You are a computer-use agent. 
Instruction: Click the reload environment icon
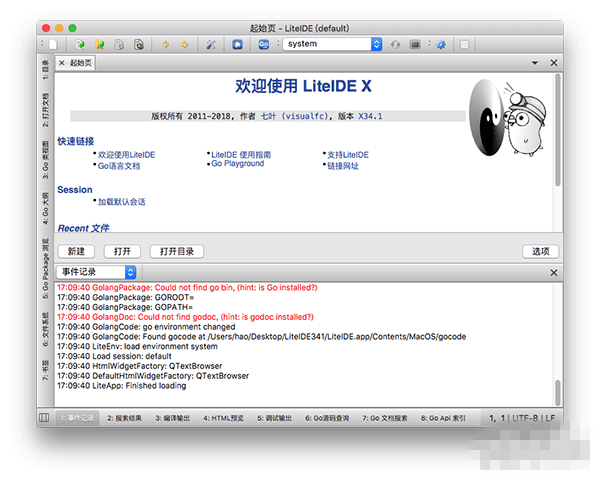(x=395, y=44)
